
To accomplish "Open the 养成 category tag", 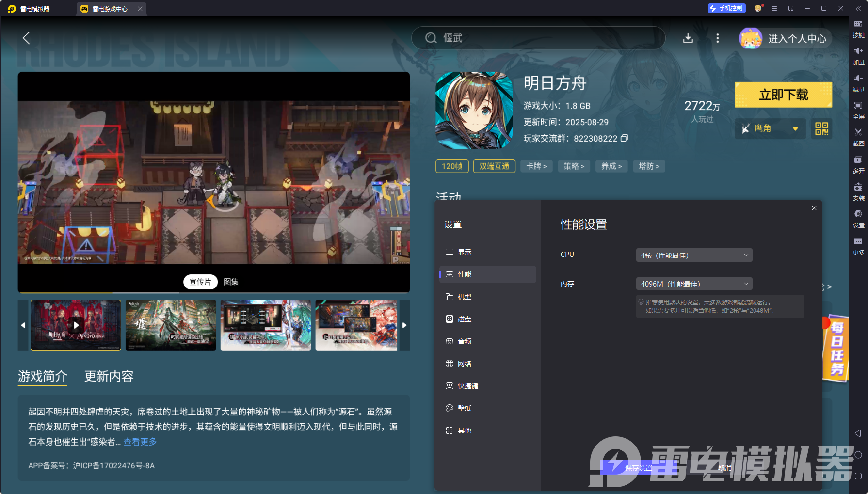I will pos(611,166).
